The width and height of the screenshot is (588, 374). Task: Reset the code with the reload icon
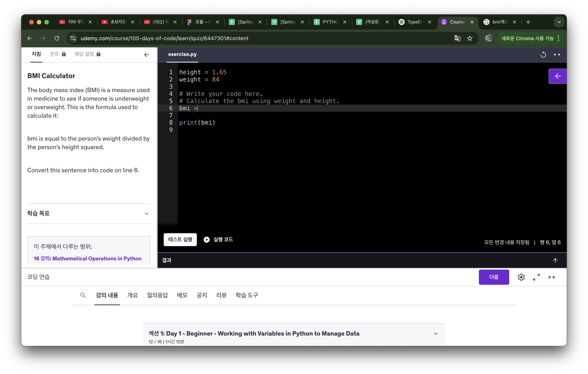[x=543, y=55]
